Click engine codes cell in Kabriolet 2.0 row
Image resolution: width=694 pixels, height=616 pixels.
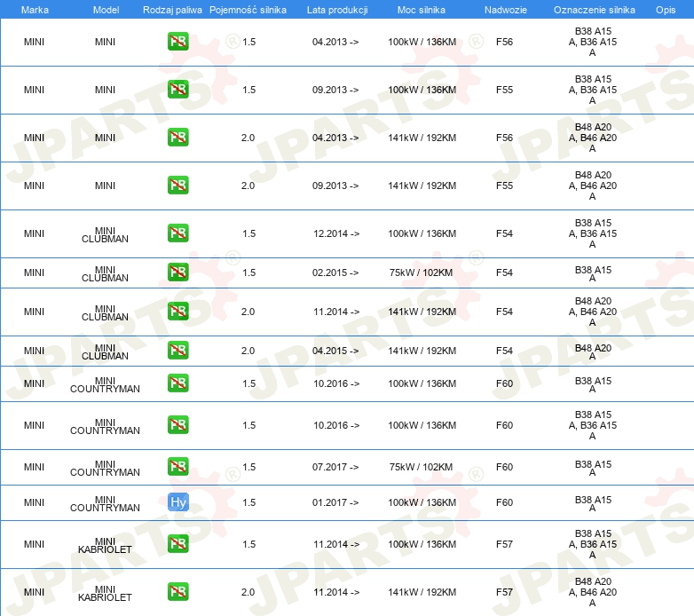593,592
